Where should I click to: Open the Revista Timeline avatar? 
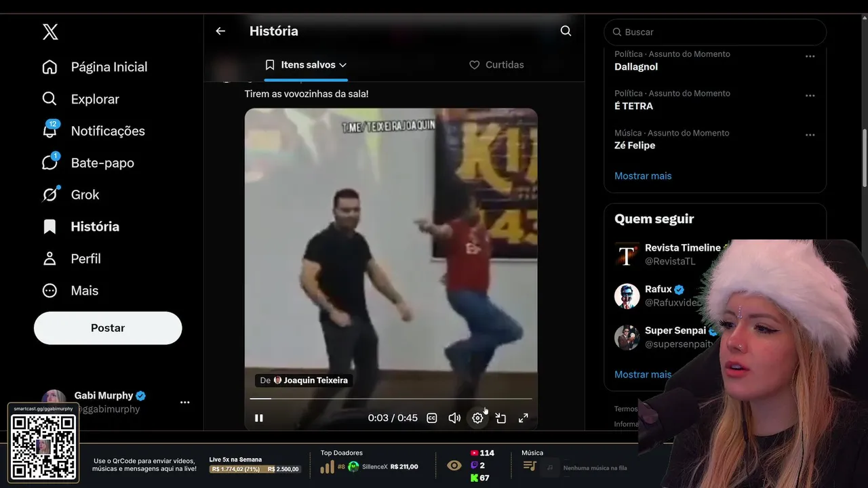point(627,255)
